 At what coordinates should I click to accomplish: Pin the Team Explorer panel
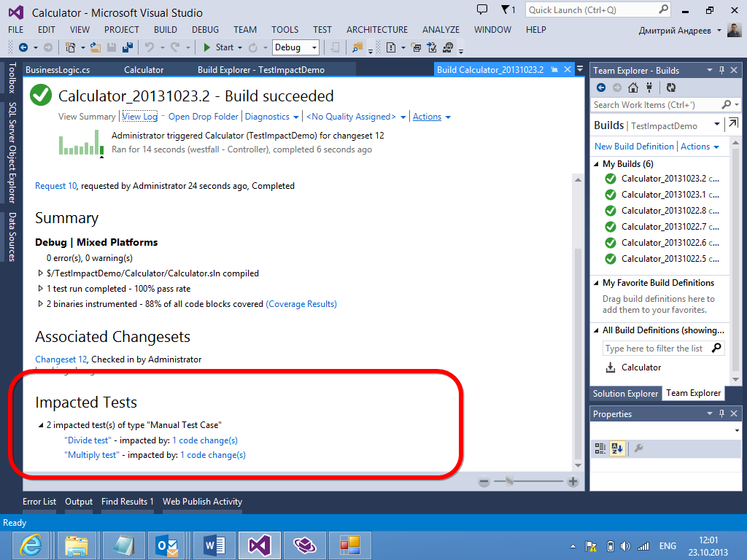point(721,70)
